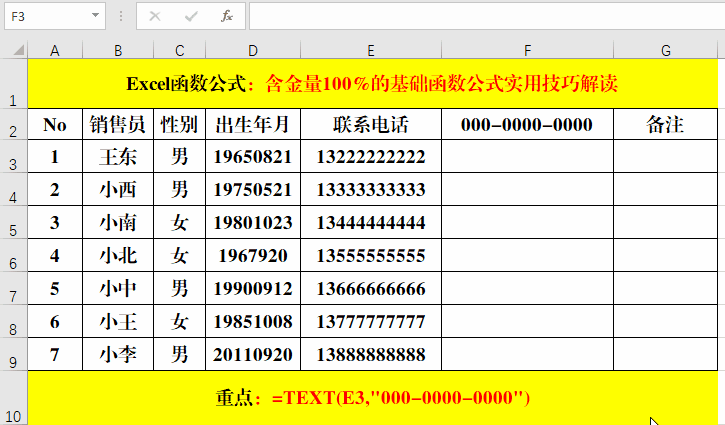Click birth date cell '19750521'
This screenshot has width=725, height=425.
click(253, 189)
